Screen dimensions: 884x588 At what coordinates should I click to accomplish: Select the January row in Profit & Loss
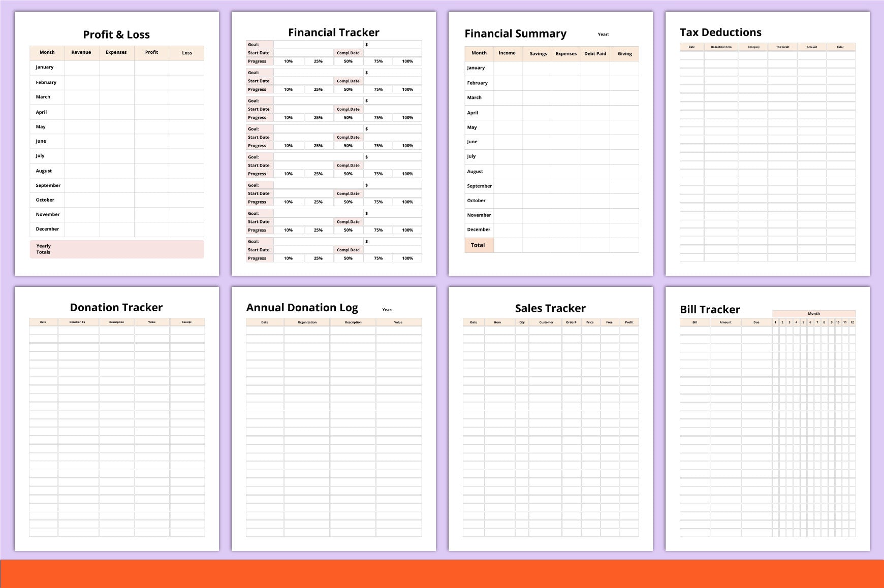pyautogui.click(x=117, y=68)
